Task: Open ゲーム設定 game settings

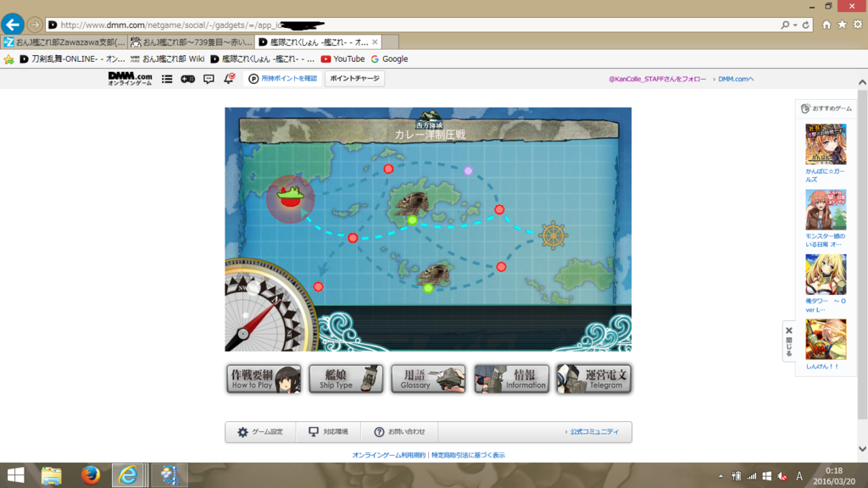Action: coord(260,431)
